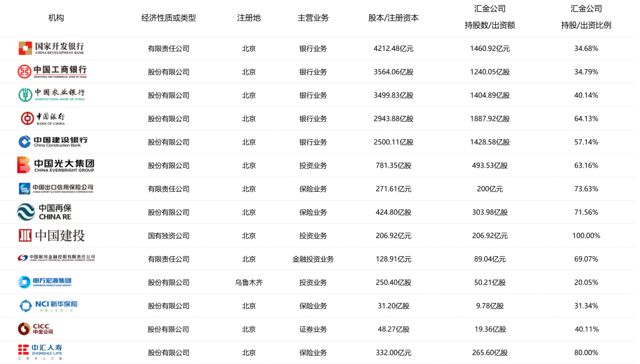Select the 271.61亿元 cell
This screenshot has height=364, width=640.
pos(393,189)
